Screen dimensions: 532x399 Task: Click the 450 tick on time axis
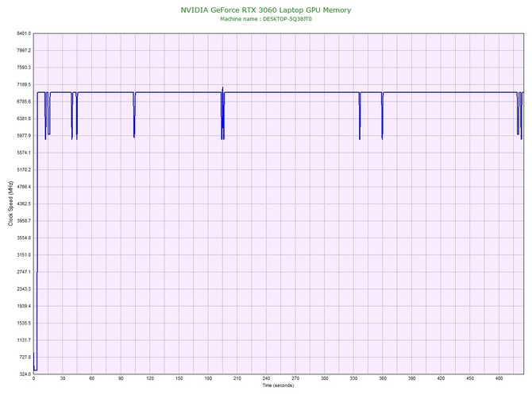coord(470,378)
